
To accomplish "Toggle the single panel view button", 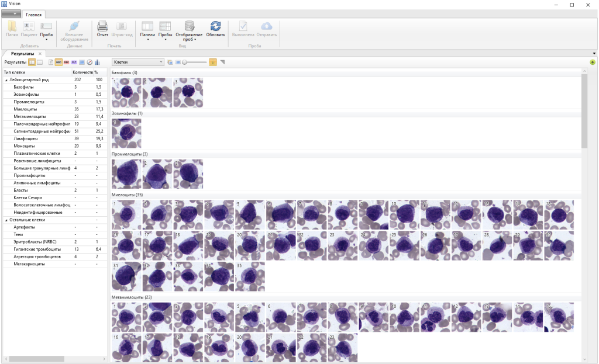I will click(x=40, y=62).
